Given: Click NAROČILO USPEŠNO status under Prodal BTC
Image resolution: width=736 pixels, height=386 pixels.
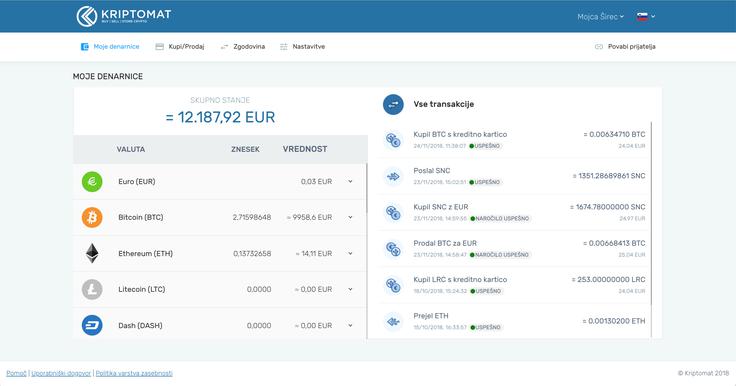Looking at the screenshot, I should click(x=500, y=255).
